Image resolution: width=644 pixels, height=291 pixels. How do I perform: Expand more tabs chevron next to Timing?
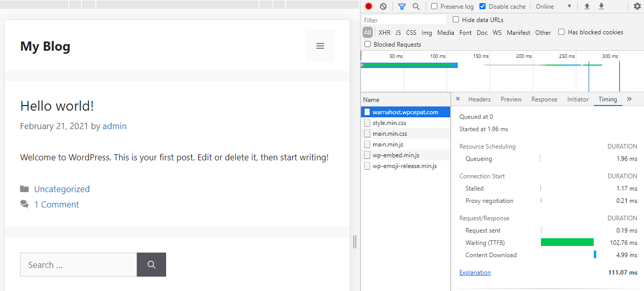click(x=629, y=99)
